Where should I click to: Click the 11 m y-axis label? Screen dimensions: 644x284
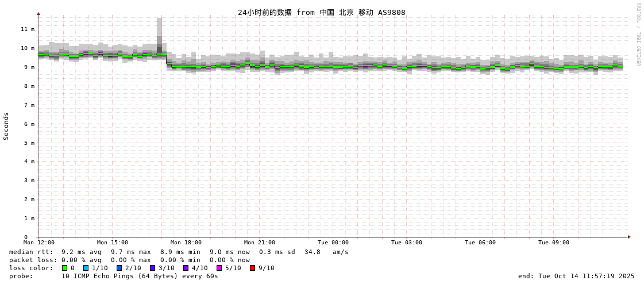click(x=28, y=29)
